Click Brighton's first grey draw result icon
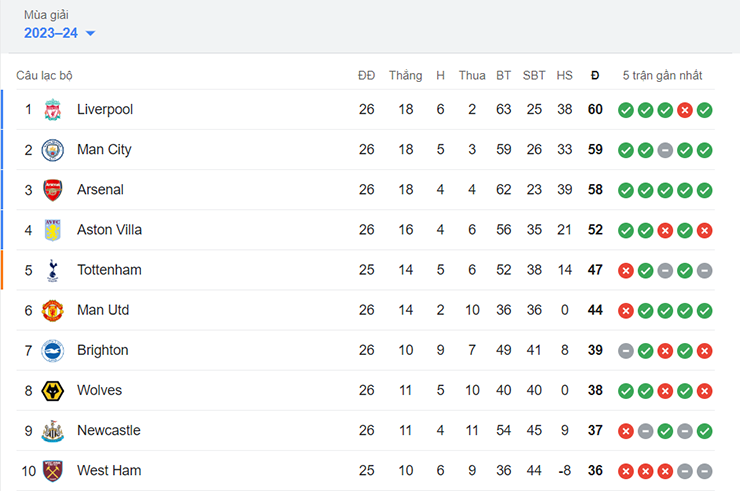Screen dimensions: 740x491 pyautogui.click(x=626, y=351)
